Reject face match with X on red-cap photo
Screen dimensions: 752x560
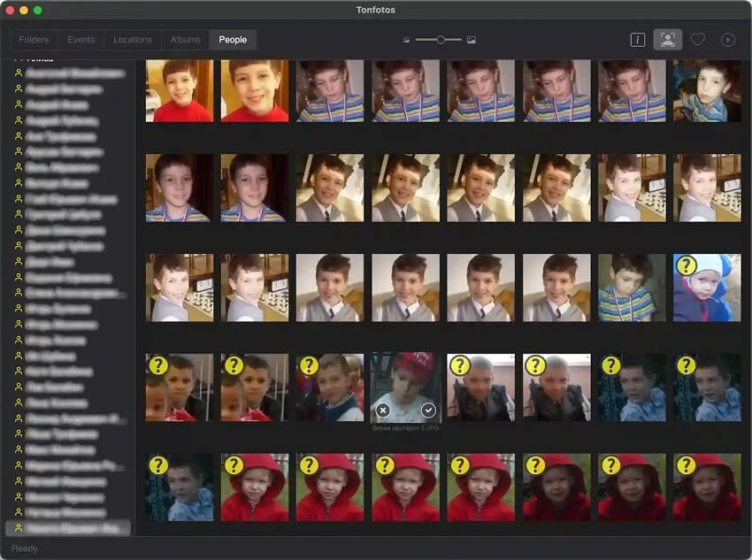(382, 410)
